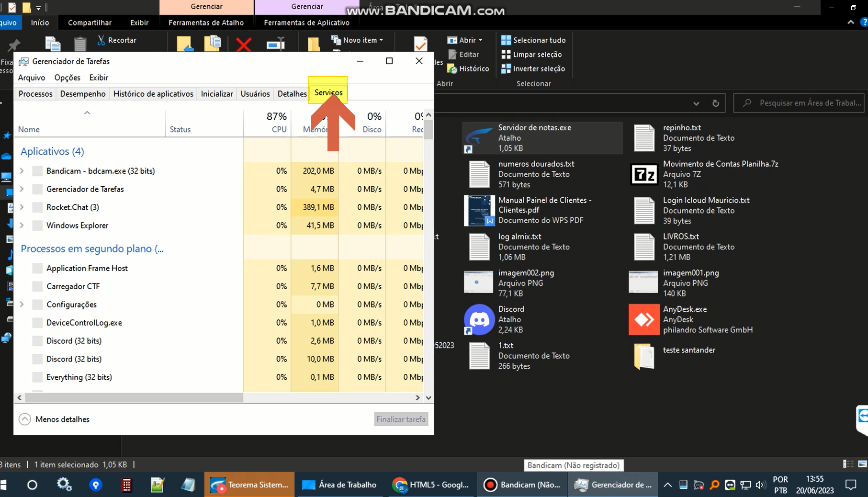Expand Bandicam - bdcam.exe process row

[x=22, y=171]
